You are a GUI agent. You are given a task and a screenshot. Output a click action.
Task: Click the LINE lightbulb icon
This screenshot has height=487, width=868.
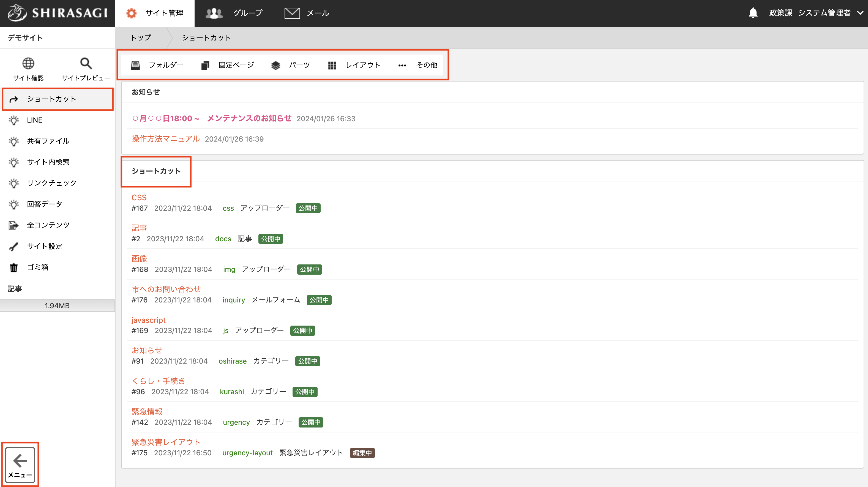(x=13, y=120)
